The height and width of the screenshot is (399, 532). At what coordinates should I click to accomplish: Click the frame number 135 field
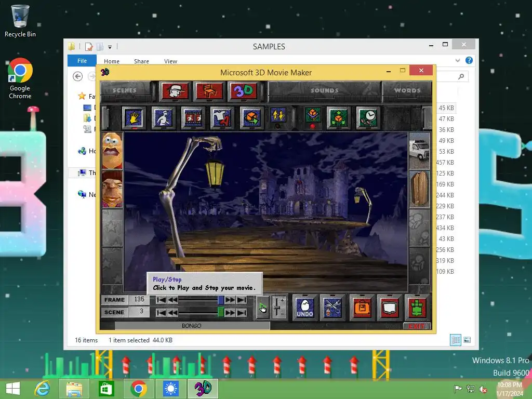(139, 299)
